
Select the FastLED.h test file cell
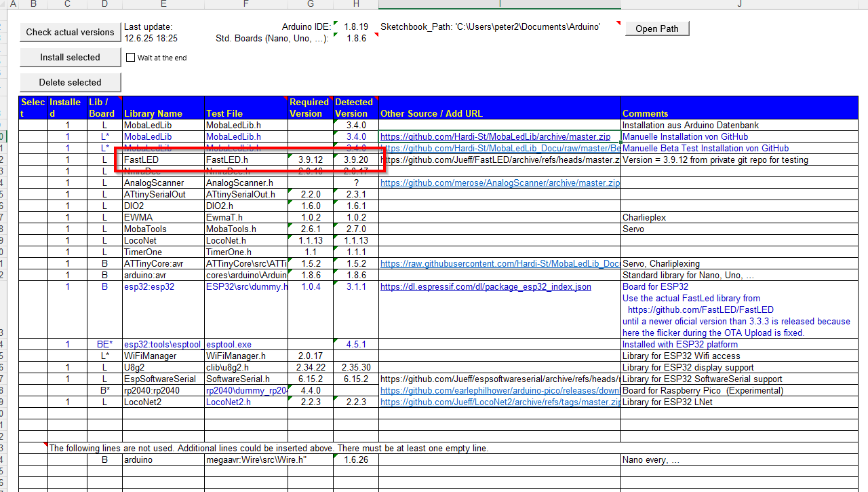[246, 160]
